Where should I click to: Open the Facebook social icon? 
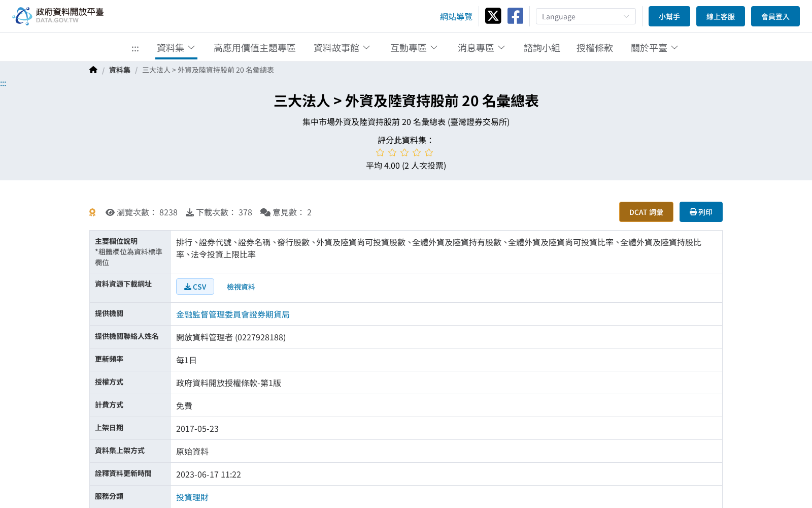[x=515, y=16]
